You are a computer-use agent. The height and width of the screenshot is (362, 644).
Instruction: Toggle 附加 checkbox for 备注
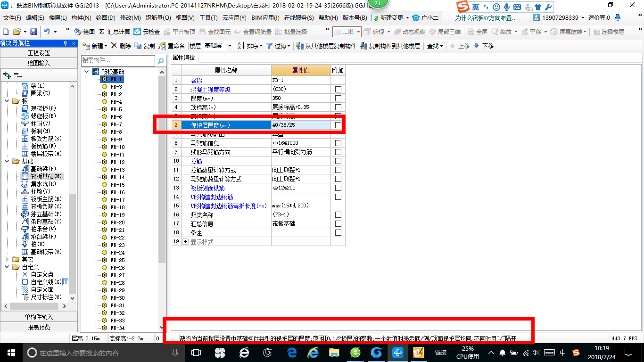[x=338, y=232]
